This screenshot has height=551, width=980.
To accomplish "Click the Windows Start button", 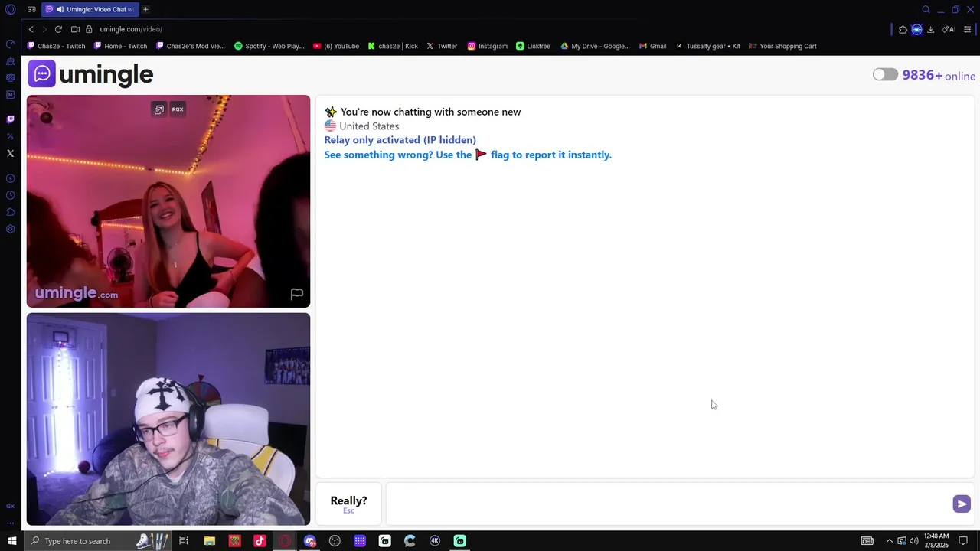I will [x=11, y=541].
